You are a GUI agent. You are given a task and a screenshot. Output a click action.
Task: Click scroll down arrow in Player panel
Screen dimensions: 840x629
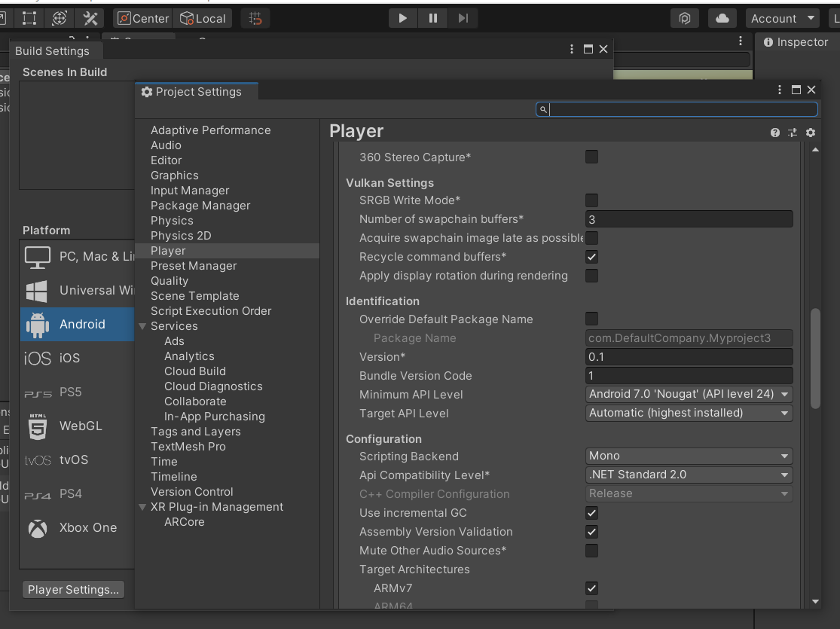pyautogui.click(x=815, y=602)
